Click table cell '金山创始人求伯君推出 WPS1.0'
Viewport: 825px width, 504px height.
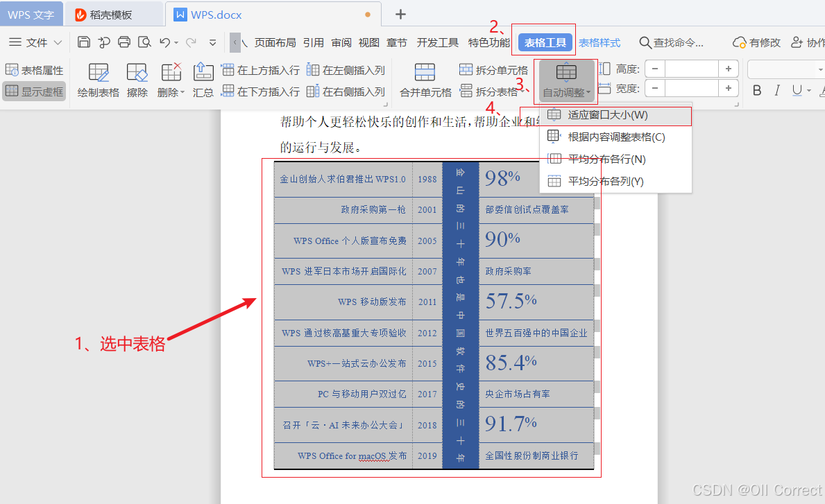point(343,180)
